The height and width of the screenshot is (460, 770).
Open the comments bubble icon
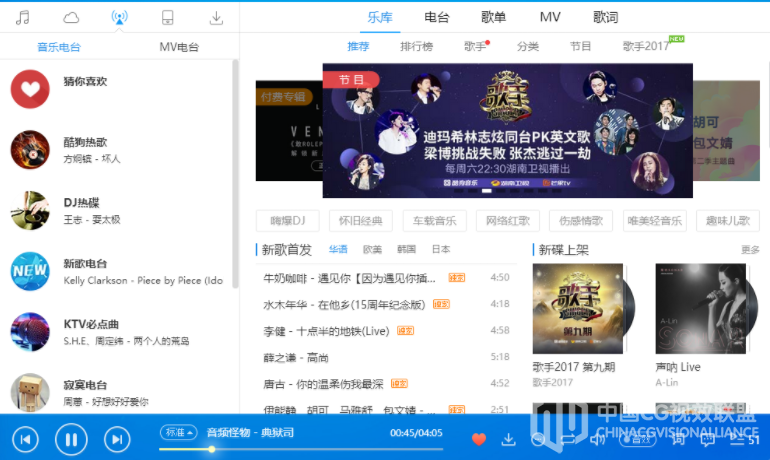[x=707, y=439]
